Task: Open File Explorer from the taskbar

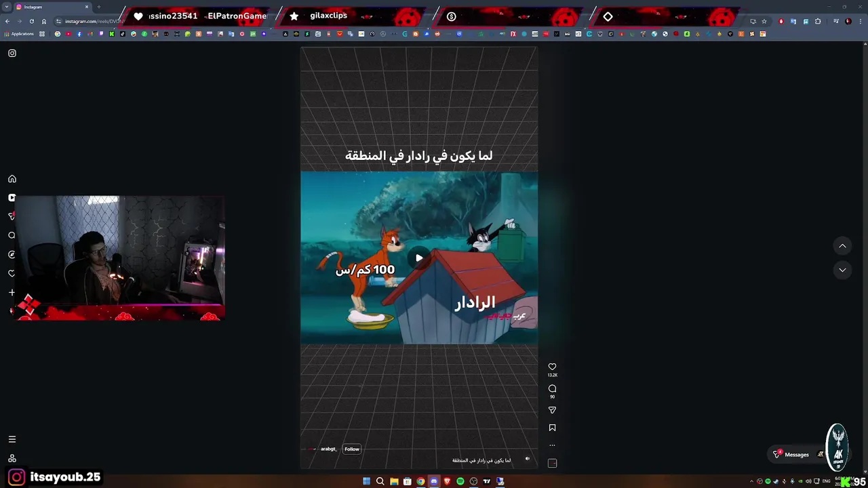Action: 394,481
